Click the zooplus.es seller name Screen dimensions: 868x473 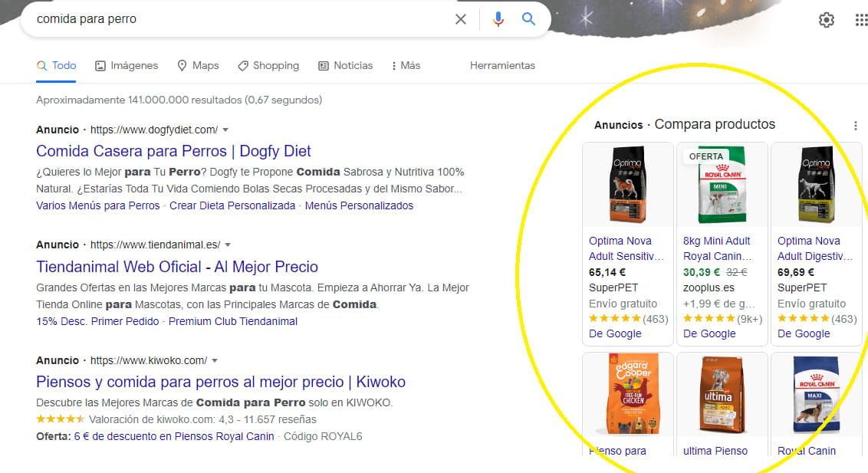click(709, 288)
